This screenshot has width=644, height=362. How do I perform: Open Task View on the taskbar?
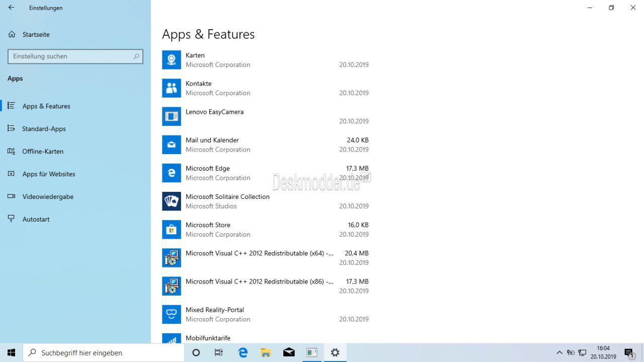pos(219,352)
